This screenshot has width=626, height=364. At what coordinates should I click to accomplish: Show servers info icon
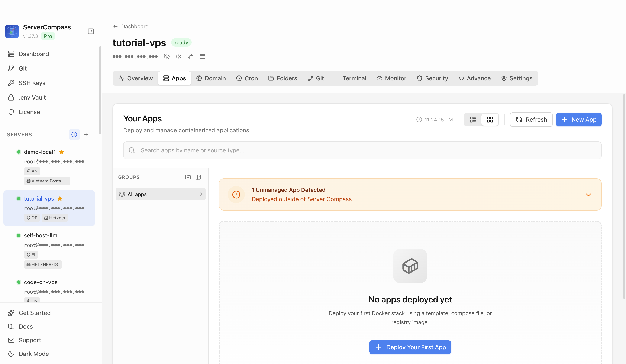pos(74,134)
